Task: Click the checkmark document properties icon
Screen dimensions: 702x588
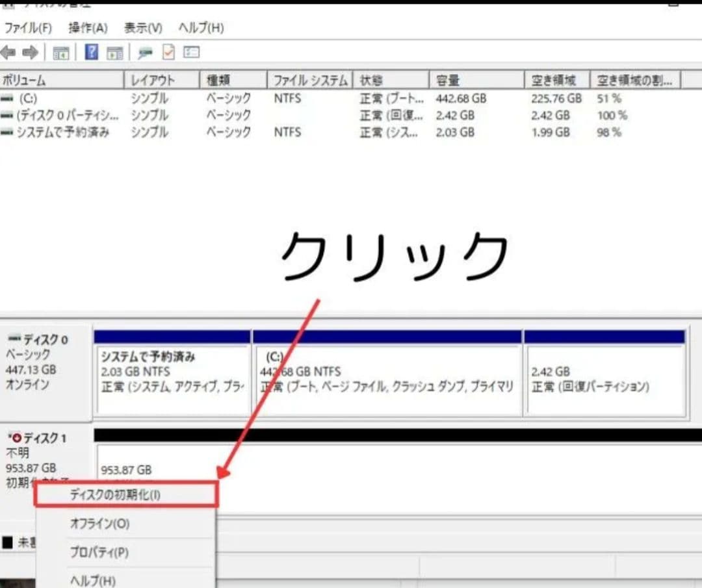Action: 168,52
